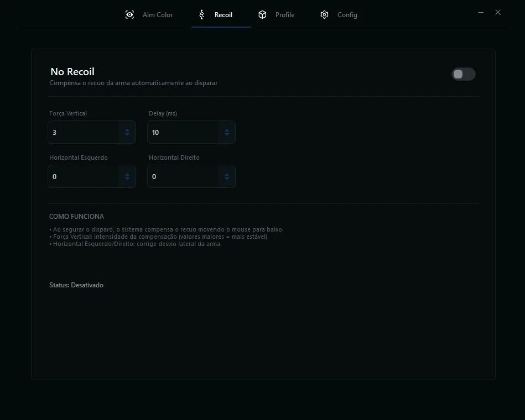Image resolution: width=525 pixels, height=420 pixels.
Task: Switch to the Profile tab label
Action: click(285, 15)
